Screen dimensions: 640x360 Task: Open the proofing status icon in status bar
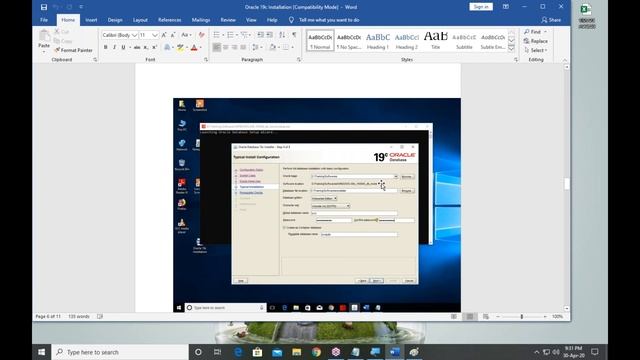pyautogui.click(x=100, y=316)
